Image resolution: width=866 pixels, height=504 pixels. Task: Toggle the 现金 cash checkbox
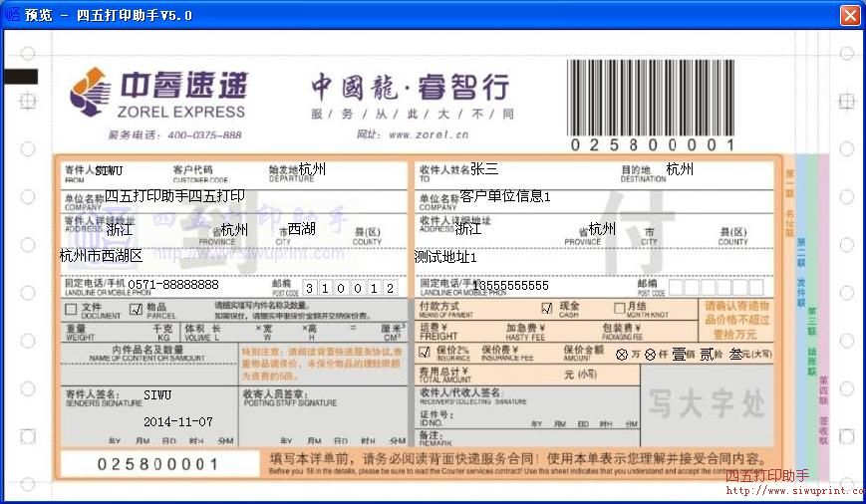point(547,308)
